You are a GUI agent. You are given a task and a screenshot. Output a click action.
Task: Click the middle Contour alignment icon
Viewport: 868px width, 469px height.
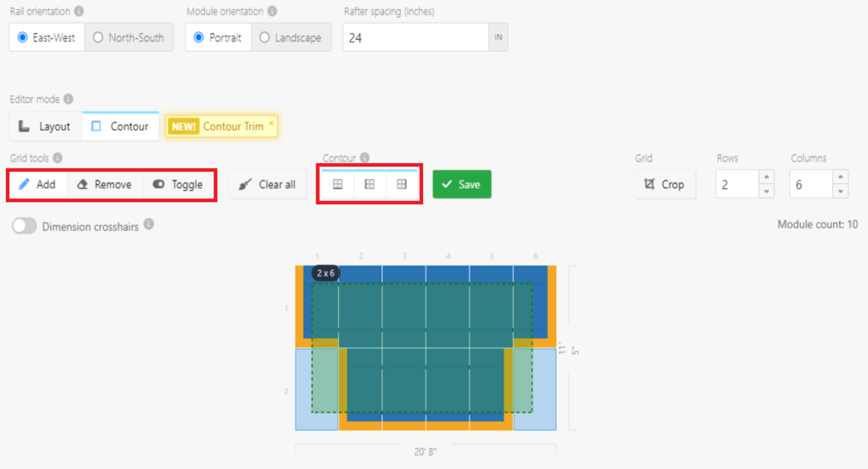[x=370, y=184]
